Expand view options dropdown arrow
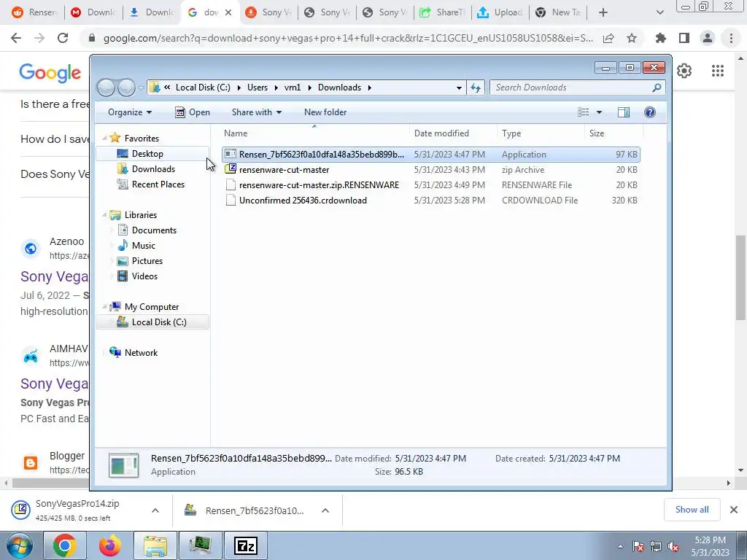Screen dimensions: 747x560 pyautogui.click(x=600, y=112)
